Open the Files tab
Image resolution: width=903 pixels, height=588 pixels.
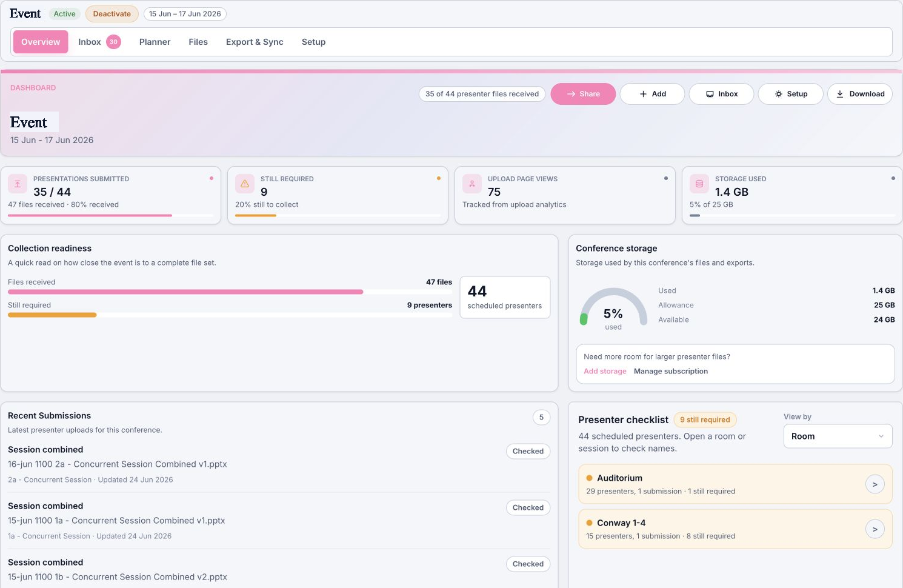click(x=198, y=42)
